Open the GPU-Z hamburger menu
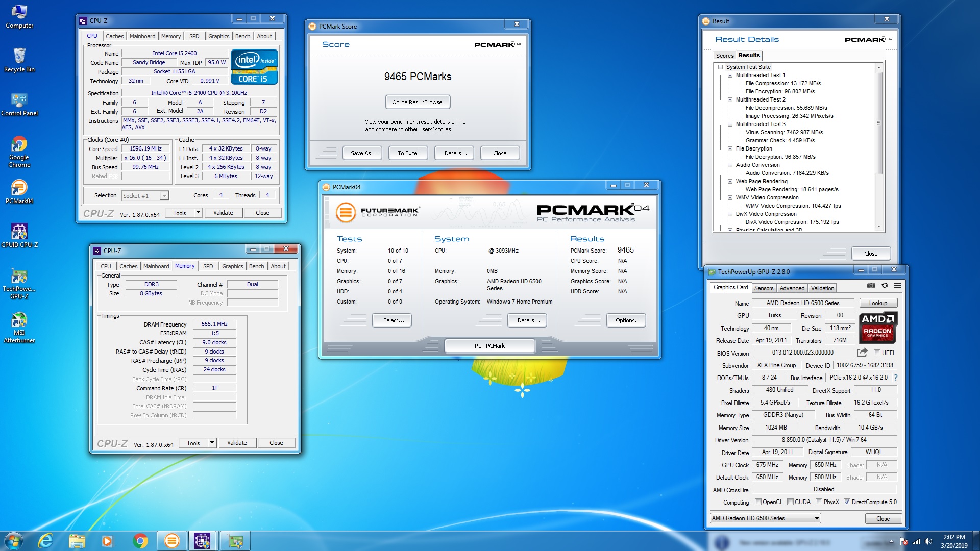Viewport: 980px width, 551px height. (897, 285)
